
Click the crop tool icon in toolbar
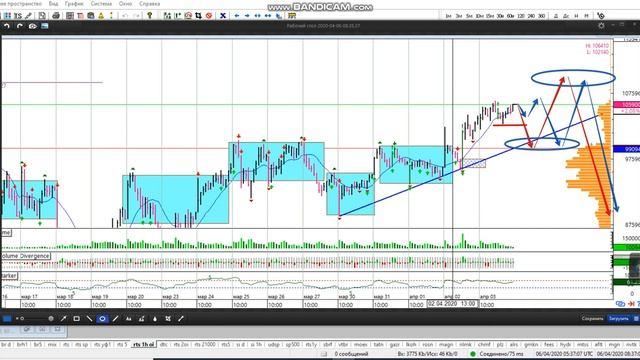[198, 16]
